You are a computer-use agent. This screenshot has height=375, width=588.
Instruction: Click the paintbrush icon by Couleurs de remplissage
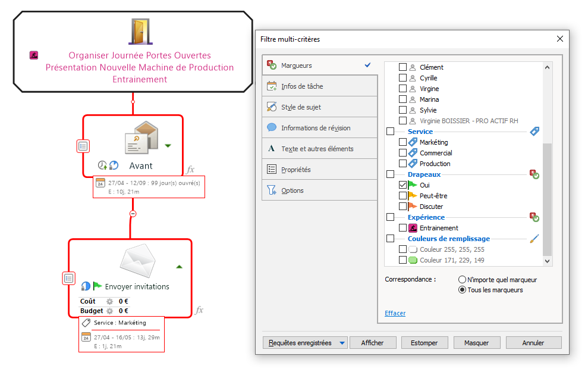[x=534, y=239]
